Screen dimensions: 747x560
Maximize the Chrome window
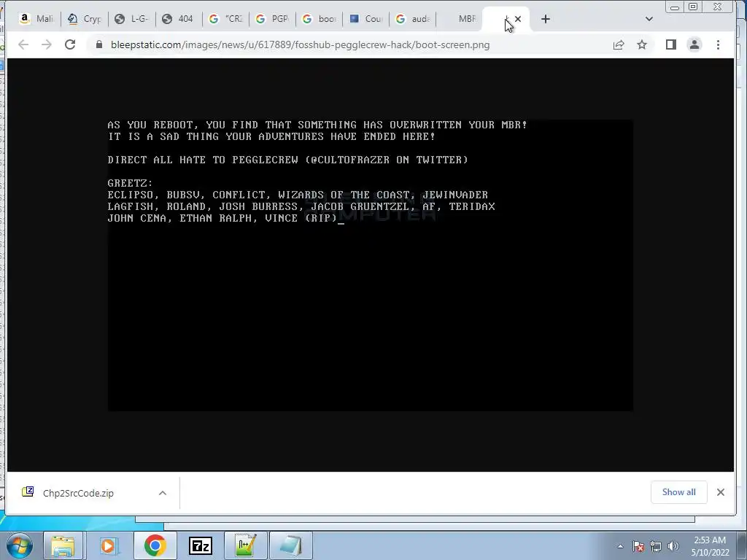click(x=693, y=7)
